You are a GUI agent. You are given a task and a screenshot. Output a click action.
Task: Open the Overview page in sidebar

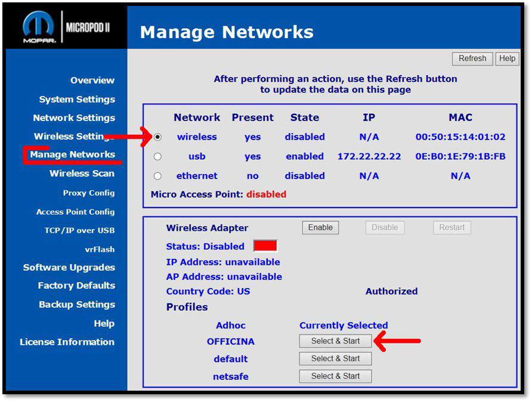point(92,81)
